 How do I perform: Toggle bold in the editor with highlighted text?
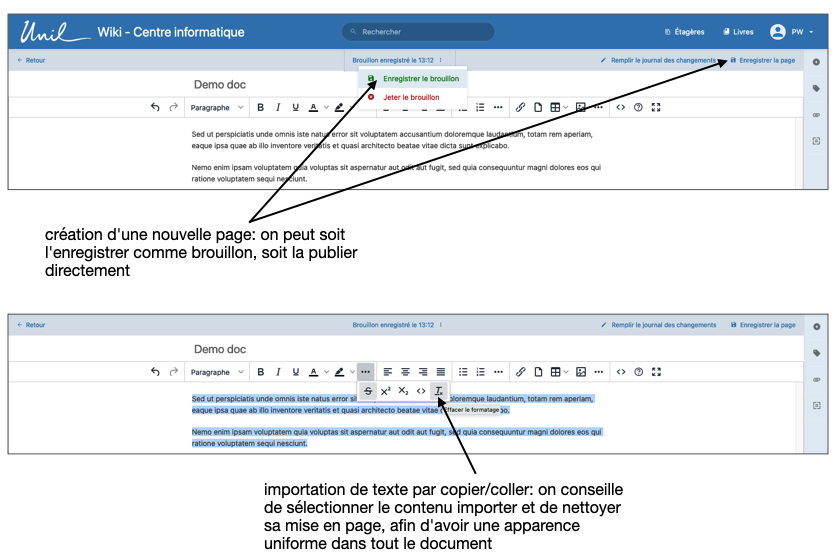(261, 372)
